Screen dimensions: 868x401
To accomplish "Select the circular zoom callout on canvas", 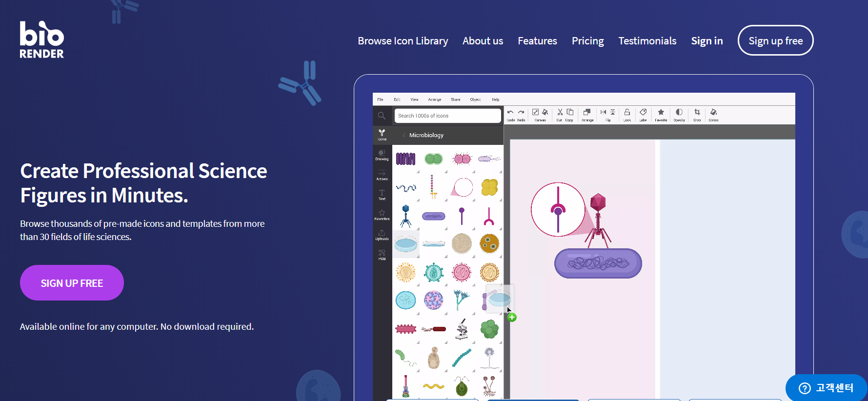I will [x=558, y=210].
